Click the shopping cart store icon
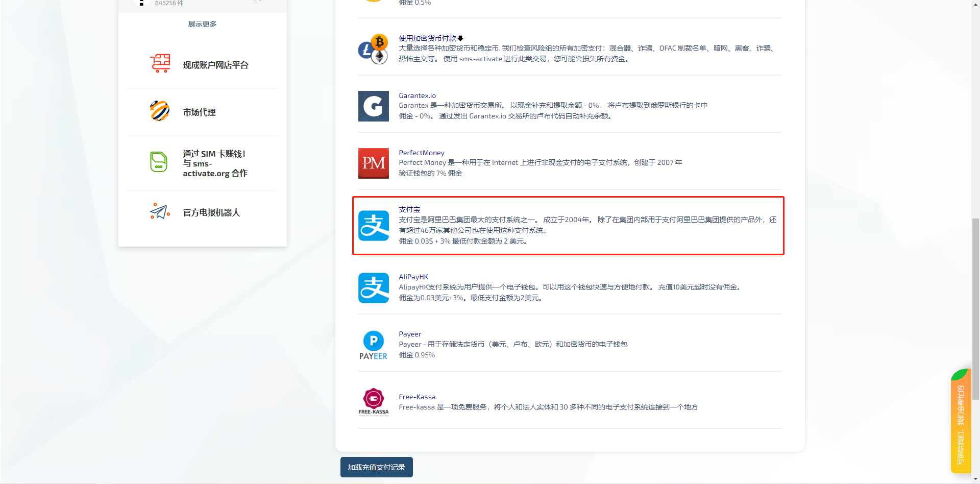Image resolution: width=980 pixels, height=484 pixels. point(160,64)
